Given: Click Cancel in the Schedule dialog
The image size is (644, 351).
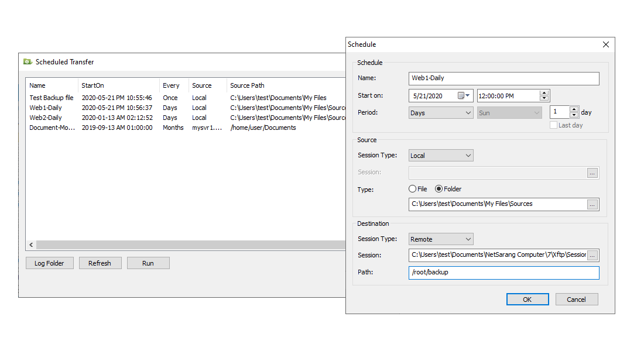Looking at the screenshot, I should tap(577, 300).
